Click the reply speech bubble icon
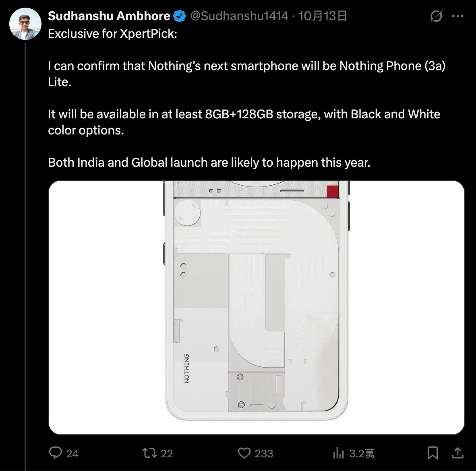The height and width of the screenshot is (471, 476). point(55,453)
